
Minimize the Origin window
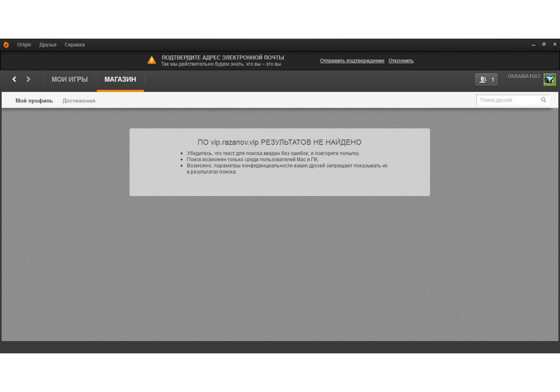tap(533, 45)
